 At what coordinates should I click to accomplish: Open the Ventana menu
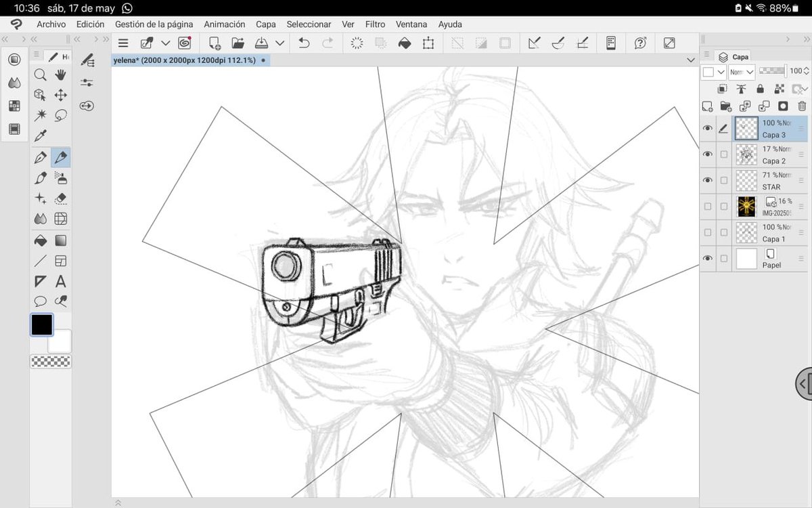tap(411, 24)
